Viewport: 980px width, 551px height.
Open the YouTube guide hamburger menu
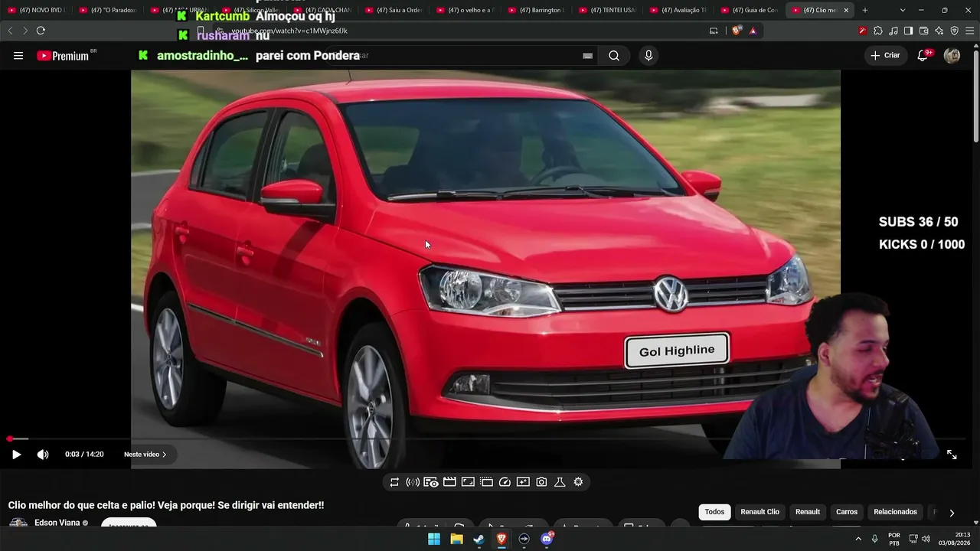click(x=18, y=56)
